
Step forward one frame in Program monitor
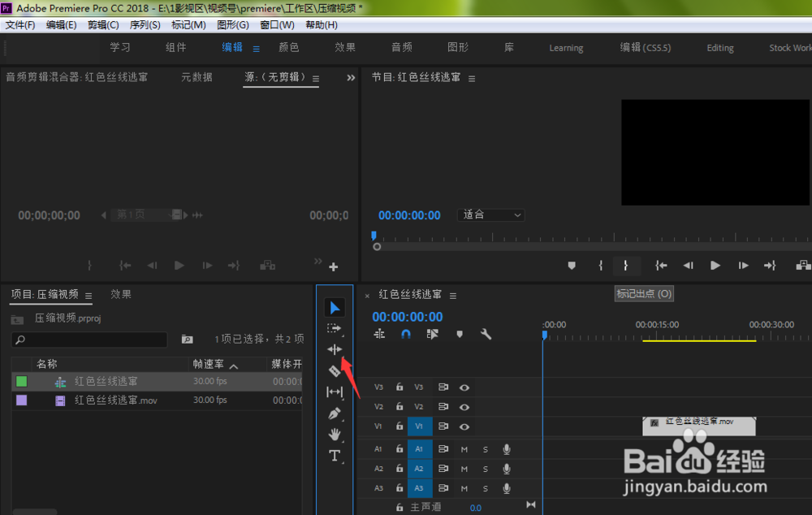tap(743, 266)
